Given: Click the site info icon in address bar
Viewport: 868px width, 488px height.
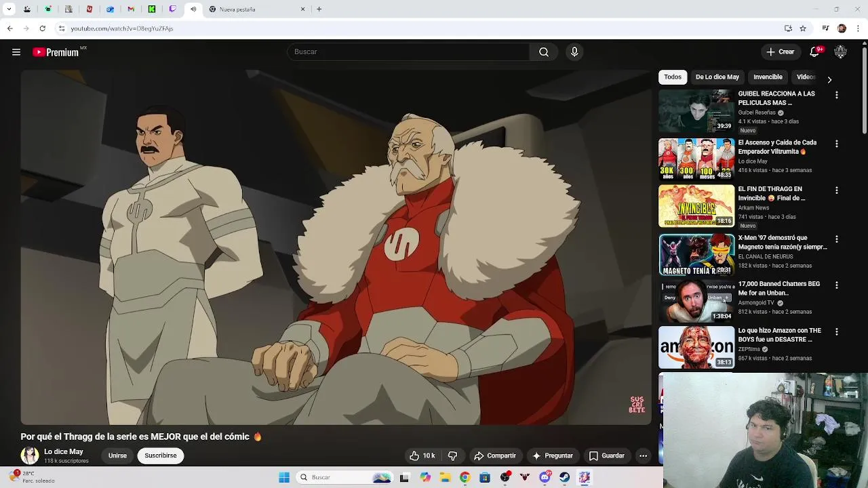Looking at the screenshot, I should coord(62,28).
